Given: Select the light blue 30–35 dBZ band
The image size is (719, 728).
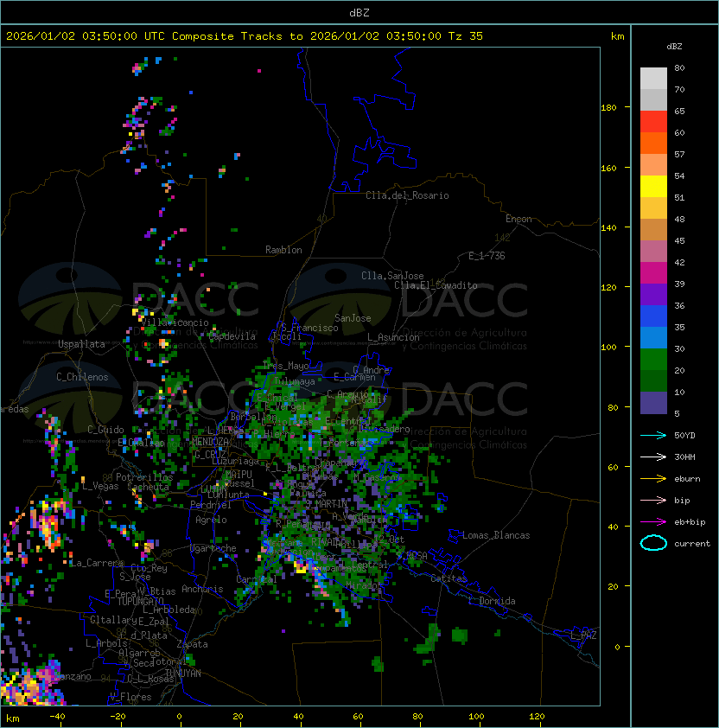Looking at the screenshot, I should [653, 337].
